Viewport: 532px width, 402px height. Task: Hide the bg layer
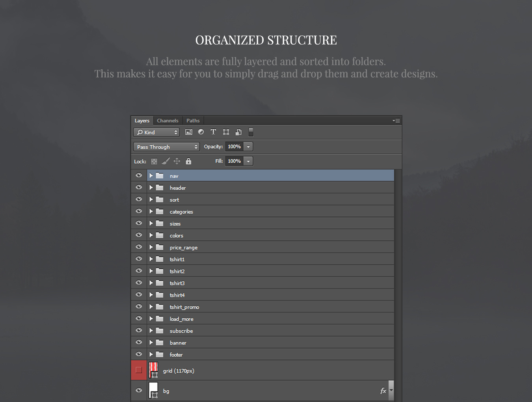[139, 391]
